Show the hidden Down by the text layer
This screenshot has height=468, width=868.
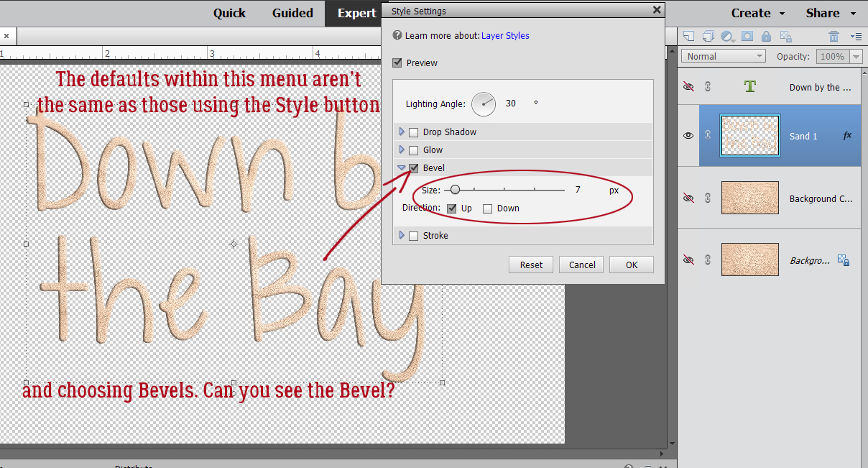click(688, 86)
